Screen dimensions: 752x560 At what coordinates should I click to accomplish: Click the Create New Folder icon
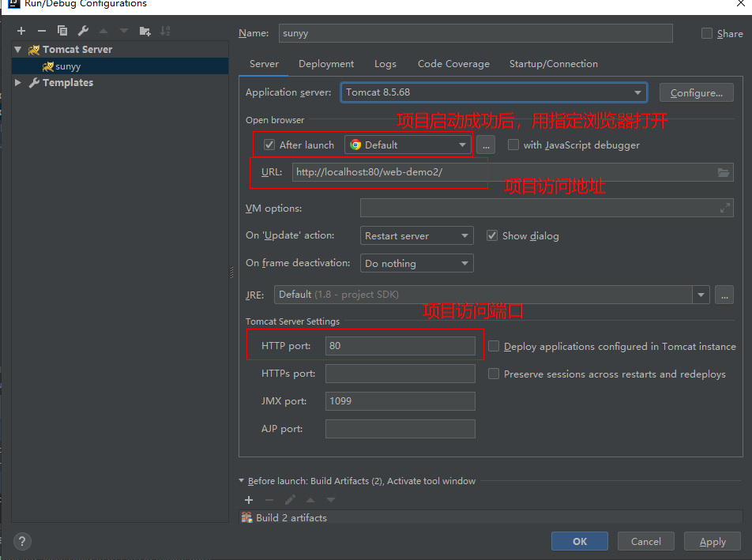pos(145,31)
